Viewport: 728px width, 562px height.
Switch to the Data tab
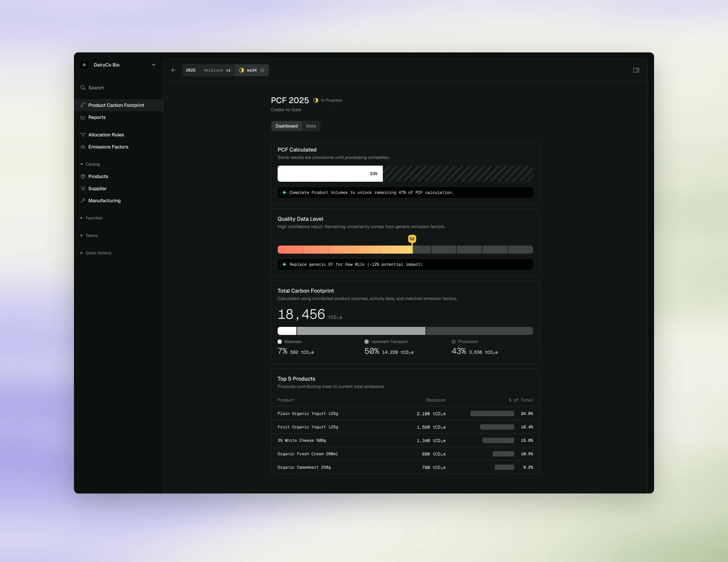(x=311, y=126)
